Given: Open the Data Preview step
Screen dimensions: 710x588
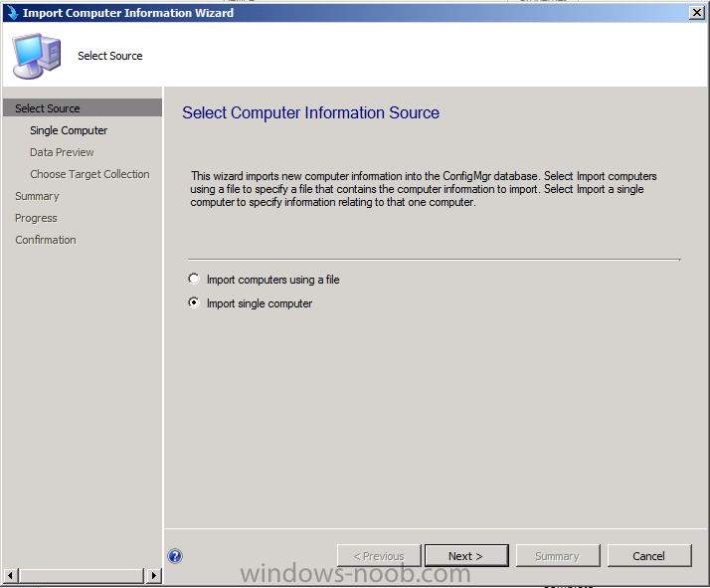Looking at the screenshot, I should tap(62, 152).
